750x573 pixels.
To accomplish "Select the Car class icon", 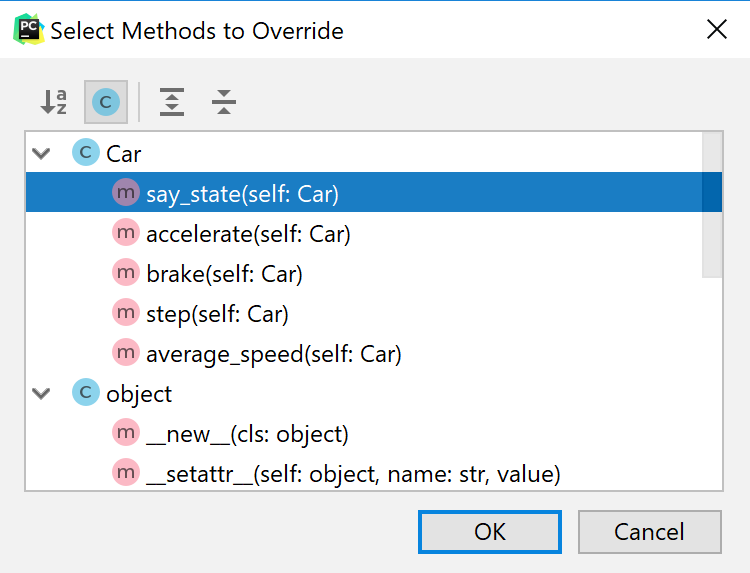I will pos(86,153).
